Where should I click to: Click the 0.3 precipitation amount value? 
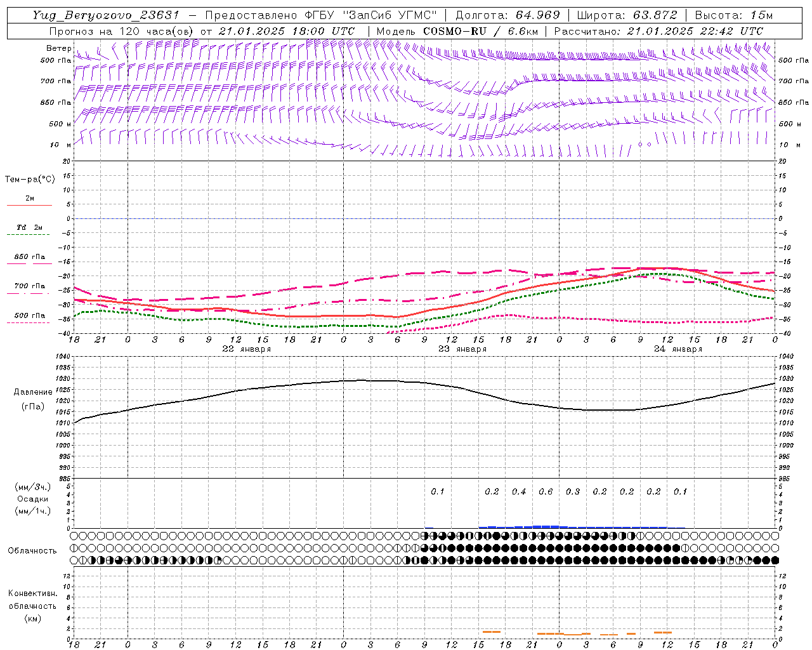(573, 492)
